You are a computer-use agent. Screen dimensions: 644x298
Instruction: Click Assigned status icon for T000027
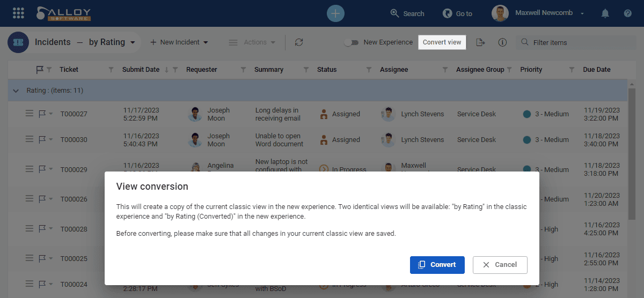point(324,114)
